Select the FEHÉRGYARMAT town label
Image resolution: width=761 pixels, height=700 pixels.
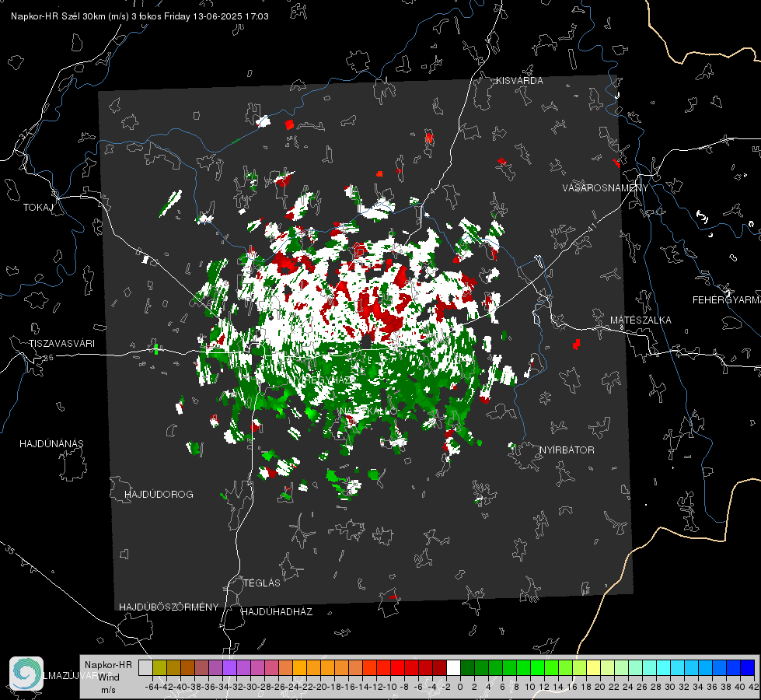pos(726,300)
